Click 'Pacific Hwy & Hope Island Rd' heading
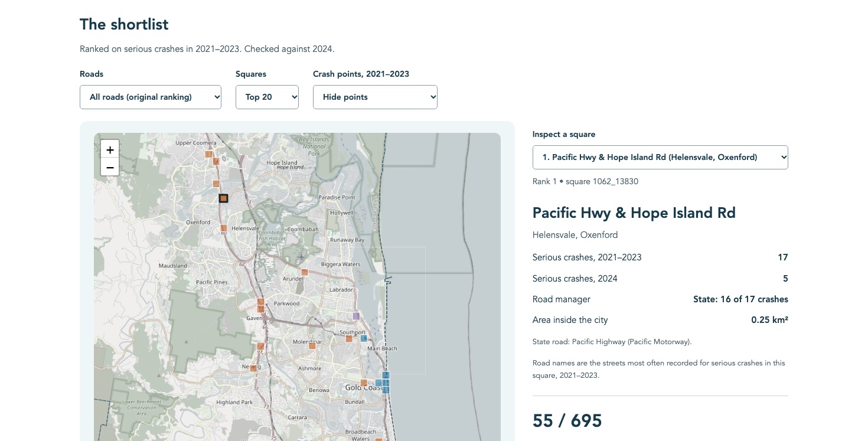Screen dimensions: 868x441 (634, 213)
